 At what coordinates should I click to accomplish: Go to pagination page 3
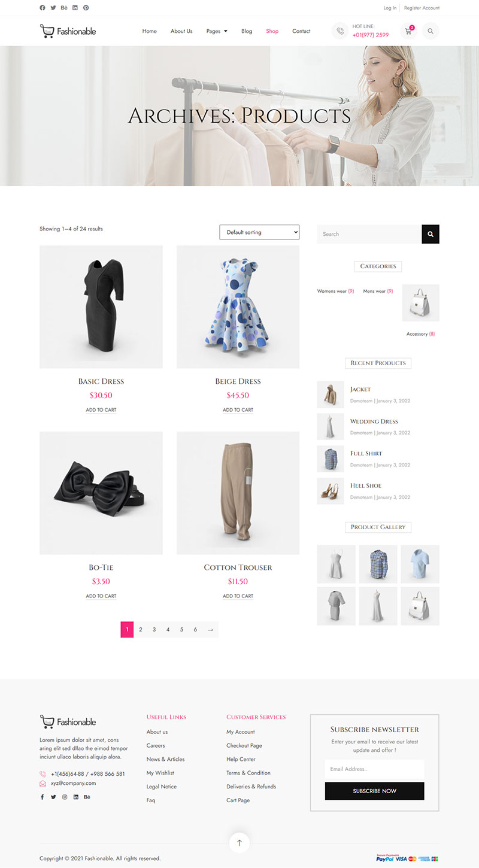(x=154, y=630)
